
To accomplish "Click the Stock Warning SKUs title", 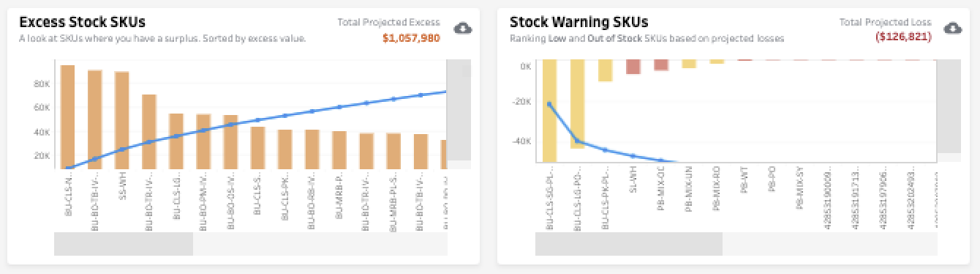I will click(578, 23).
